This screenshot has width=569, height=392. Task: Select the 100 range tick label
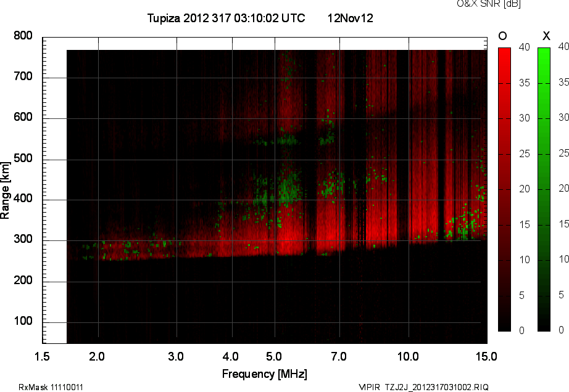point(23,322)
